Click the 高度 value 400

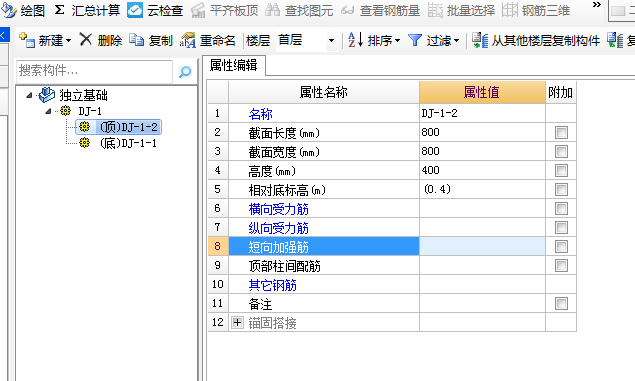(482, 170)
